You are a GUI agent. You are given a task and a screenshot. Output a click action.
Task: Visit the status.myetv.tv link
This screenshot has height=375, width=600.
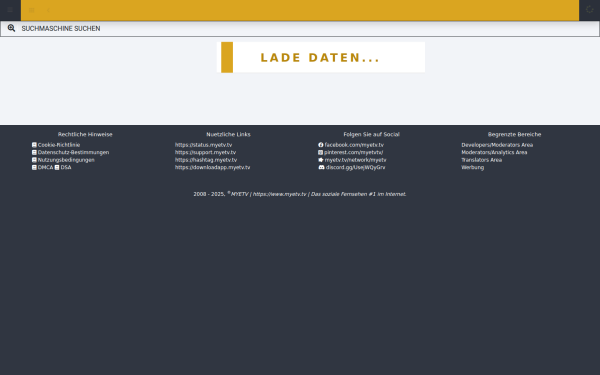204,145
